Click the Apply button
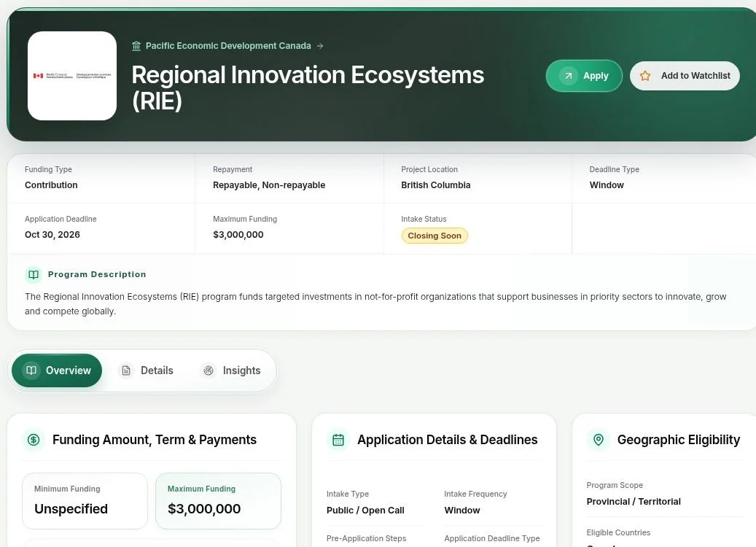Screen dimensions: 756x547 click(584, 76)
